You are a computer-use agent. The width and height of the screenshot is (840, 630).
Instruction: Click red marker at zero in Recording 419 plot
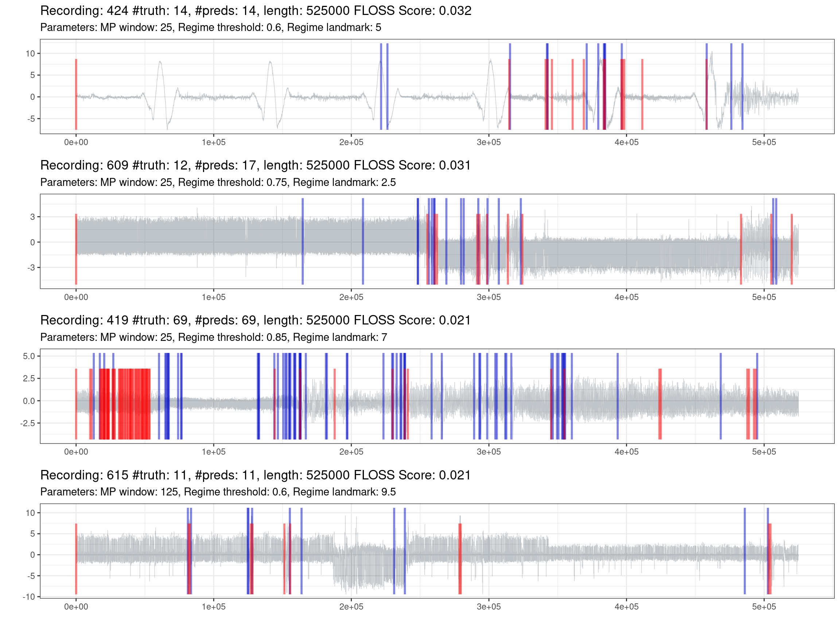click(x=76, y=404)
